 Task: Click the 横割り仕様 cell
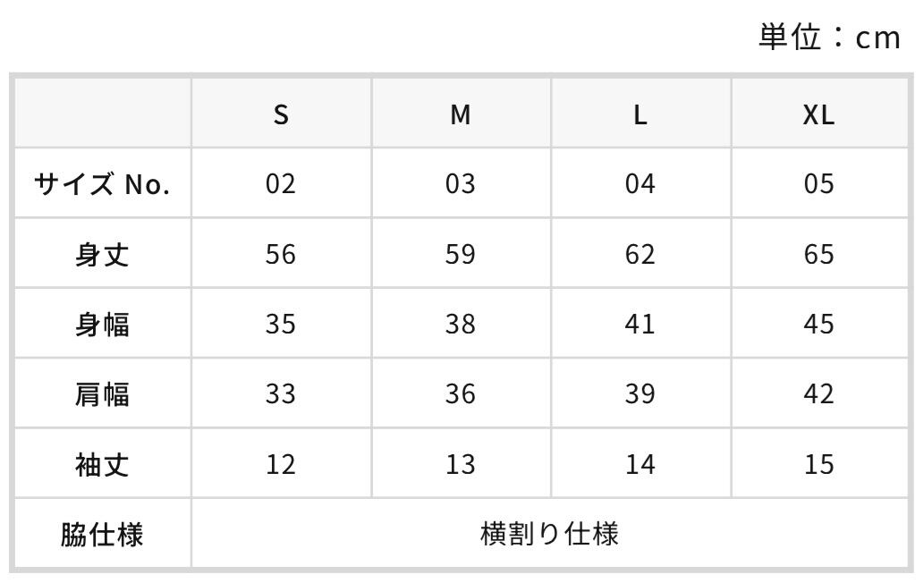pyautogui.click(x=550, y=534)
